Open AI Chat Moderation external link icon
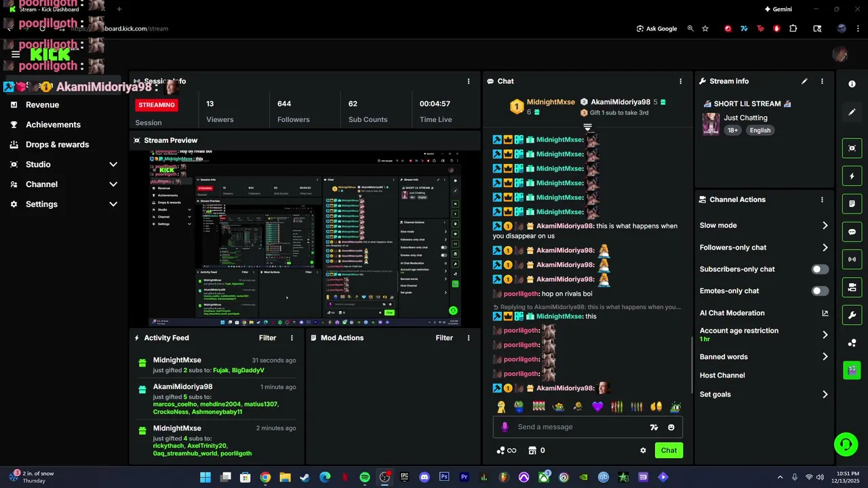 (825, 313)
